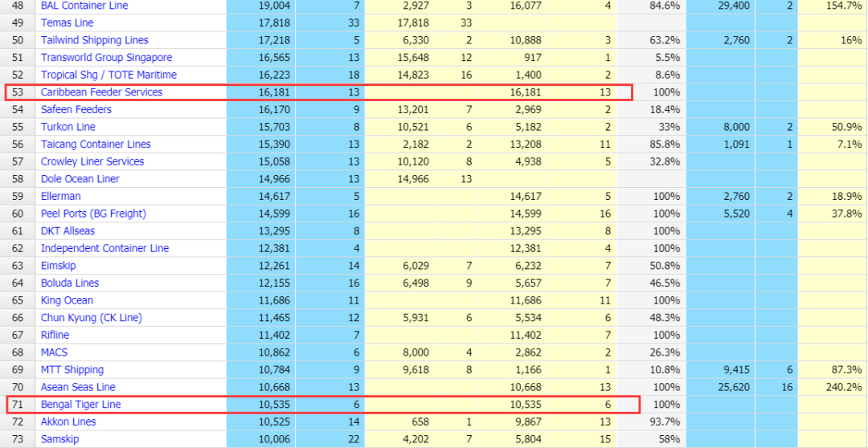Click chartered percentage 63.2%

coord(665,40)
